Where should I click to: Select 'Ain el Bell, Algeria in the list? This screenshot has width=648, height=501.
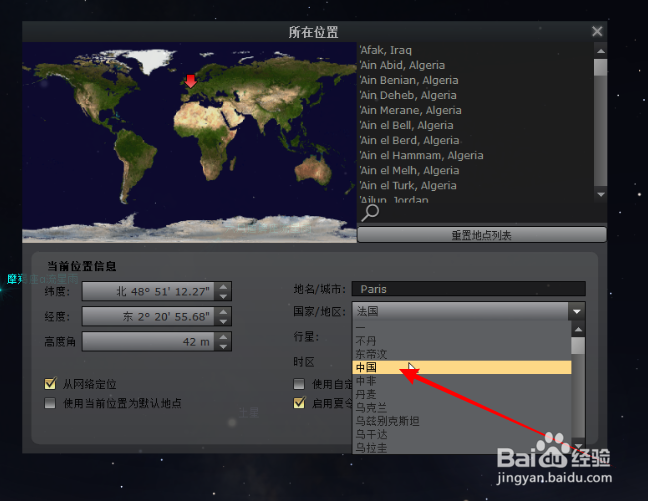(x=475, y=125)
